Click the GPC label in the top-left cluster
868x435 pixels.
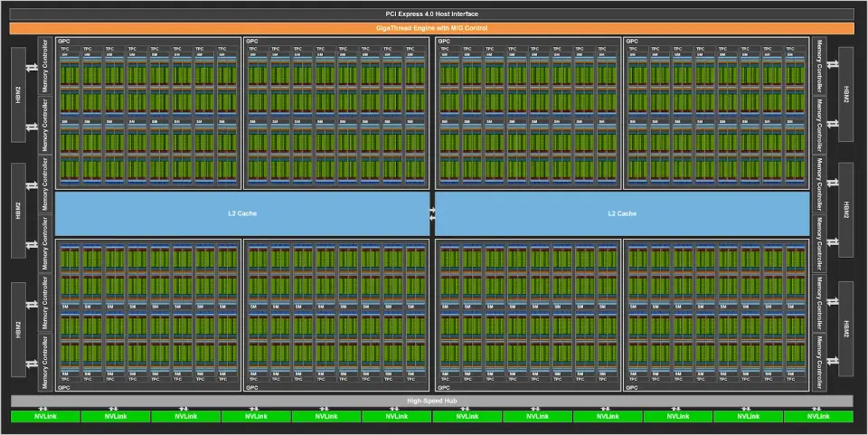point(64,42)
